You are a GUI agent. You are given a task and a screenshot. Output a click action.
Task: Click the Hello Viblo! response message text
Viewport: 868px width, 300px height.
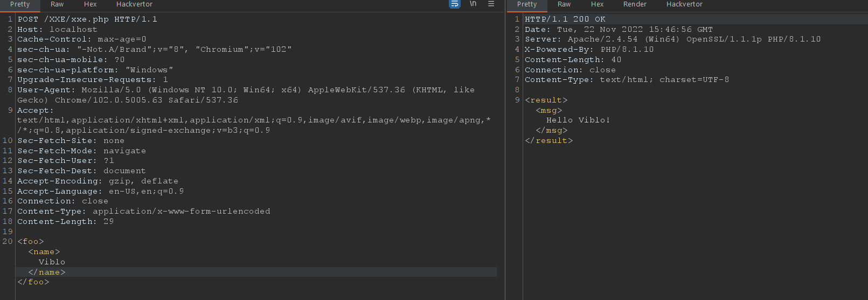coord(578,120)
